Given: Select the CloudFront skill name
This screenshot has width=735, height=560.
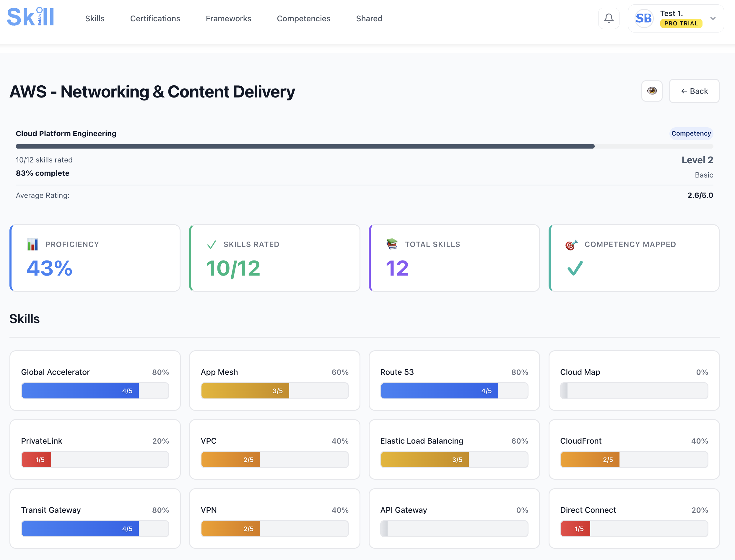Looking at the screenshot, I should click(581, 441).
